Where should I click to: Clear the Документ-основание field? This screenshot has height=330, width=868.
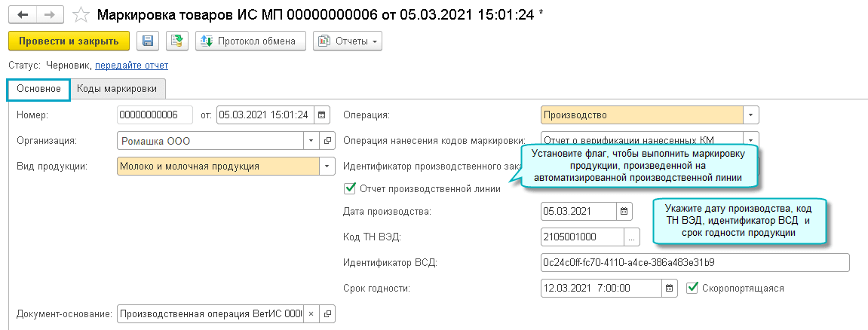pos(312,313)
